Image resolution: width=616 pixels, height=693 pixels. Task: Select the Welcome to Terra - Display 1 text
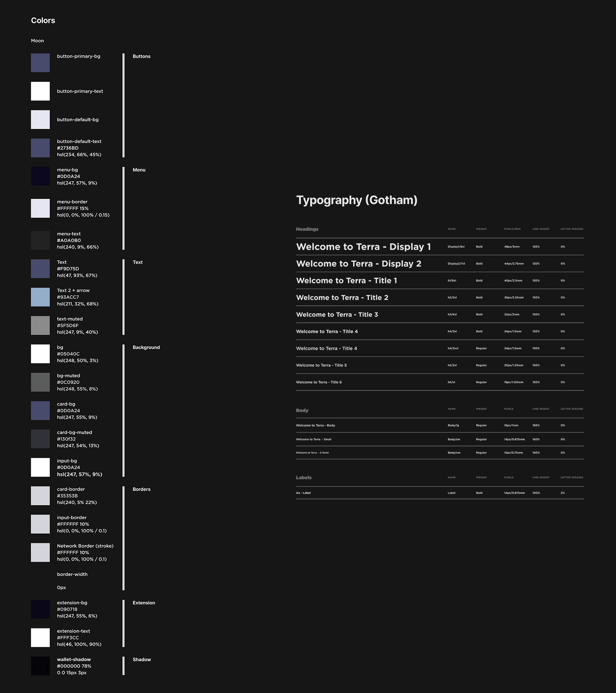point(364,247)
